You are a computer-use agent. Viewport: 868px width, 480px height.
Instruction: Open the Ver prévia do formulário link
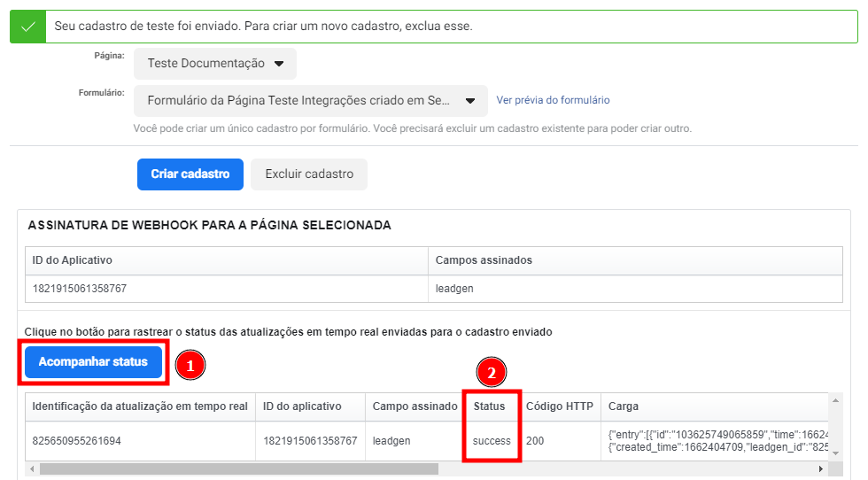(x=553, y=100)
